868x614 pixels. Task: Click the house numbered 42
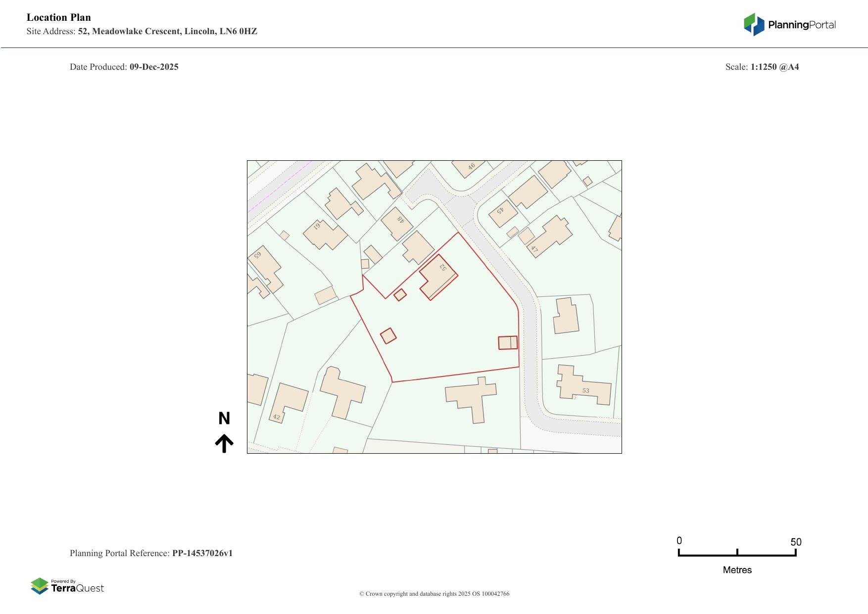point(288,402)
